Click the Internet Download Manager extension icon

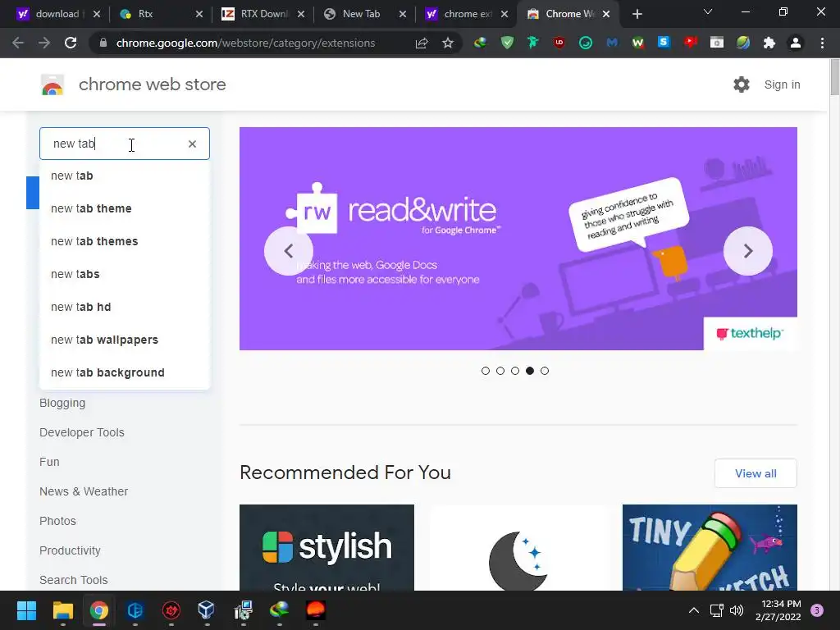(x=481, y=43)
